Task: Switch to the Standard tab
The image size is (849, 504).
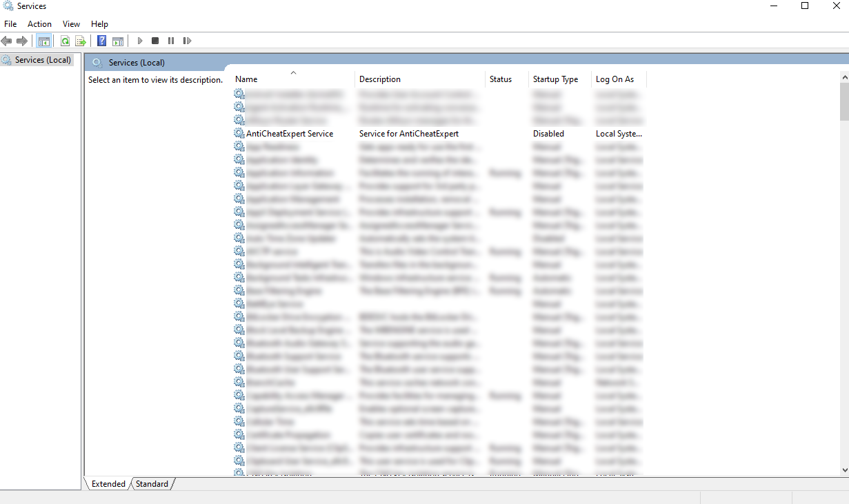Action: [x=152, y=484]
